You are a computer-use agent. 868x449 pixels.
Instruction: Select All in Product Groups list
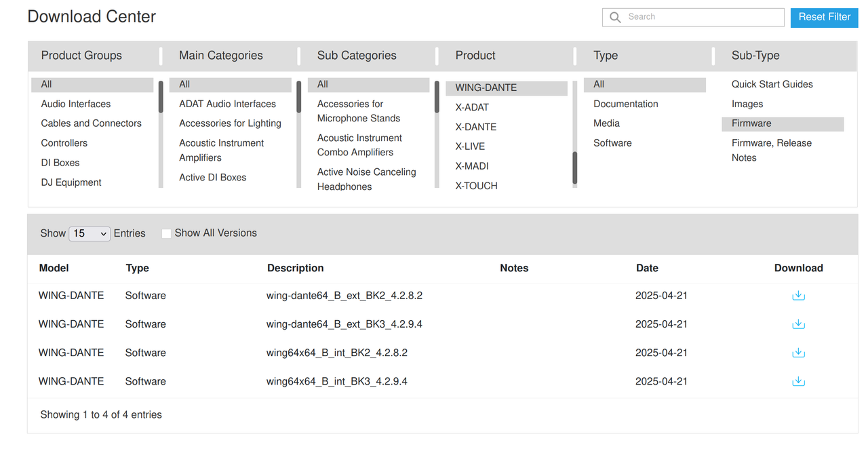(92, 85)
